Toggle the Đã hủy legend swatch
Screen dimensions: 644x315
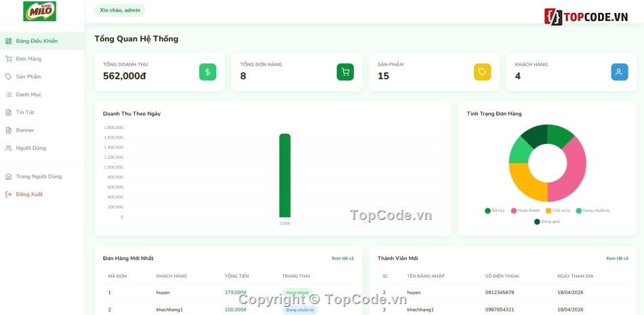(488, 210)
